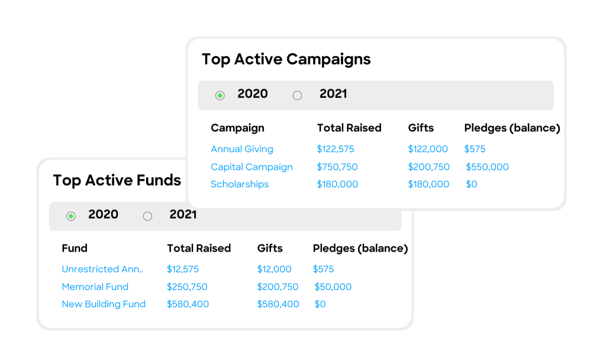This screenshot has height=364, width=606.
Task: Select 2020 radio in Top Active Campaigns
Action: [220, 95]
